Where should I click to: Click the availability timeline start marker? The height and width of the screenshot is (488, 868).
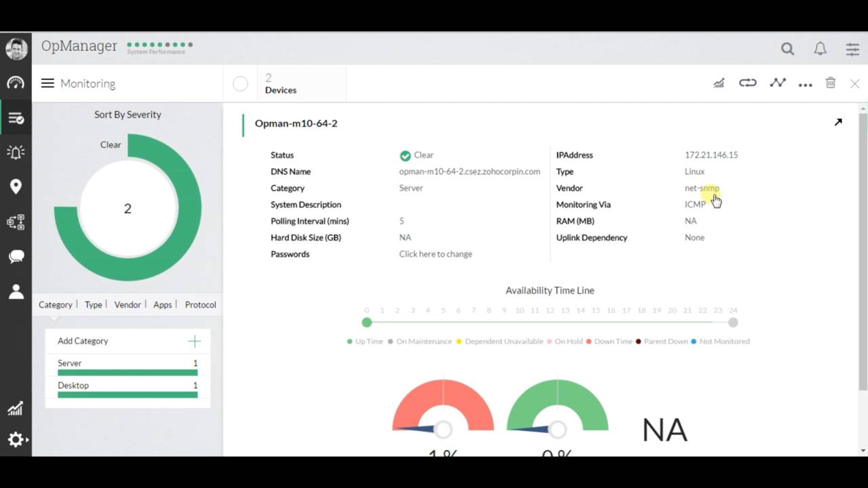(367, 323)
